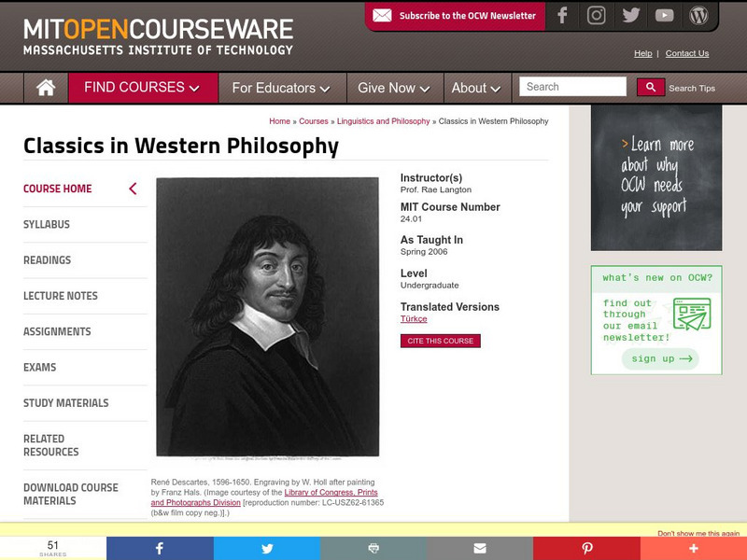The image size is (747, 560).
Task: Click the instructor name Prof. Rae Langton
Action: click(436, 189)
